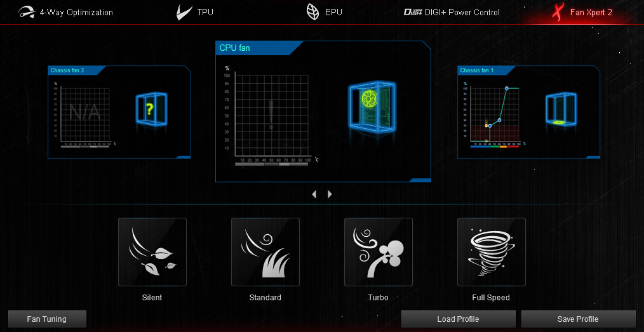Open DIGI+ Power Control tab
644x332 pixels.
(x=452, y=12)
